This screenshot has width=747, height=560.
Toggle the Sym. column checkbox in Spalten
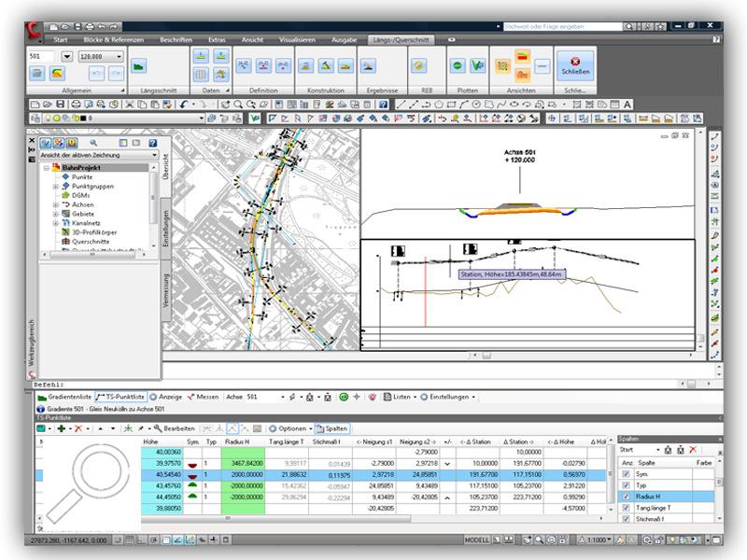626,474
